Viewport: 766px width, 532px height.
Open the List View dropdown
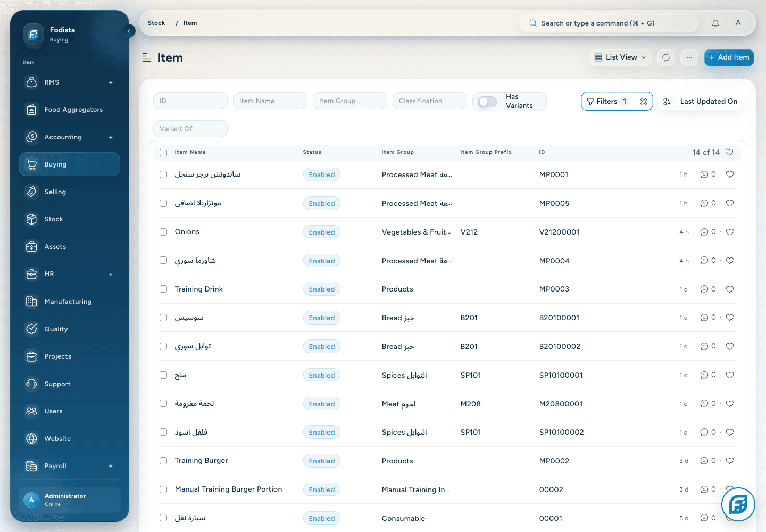(620, 57)
